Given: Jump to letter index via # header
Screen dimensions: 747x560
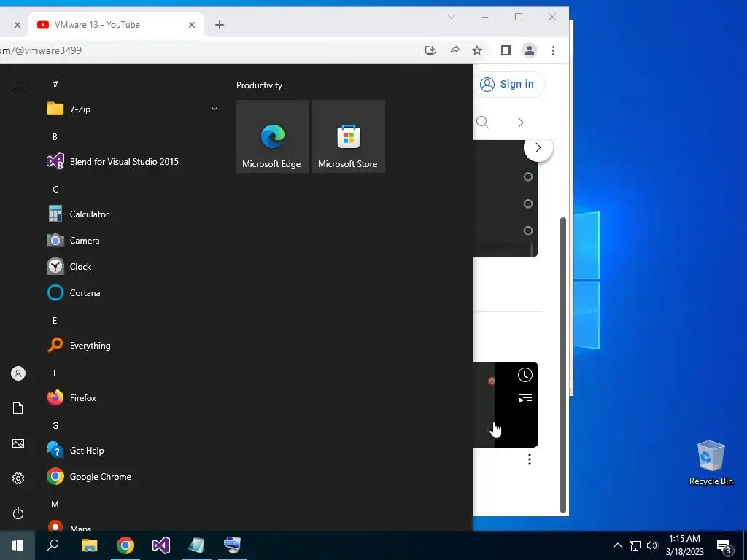Looking at the screenshot, I should 55,84.
